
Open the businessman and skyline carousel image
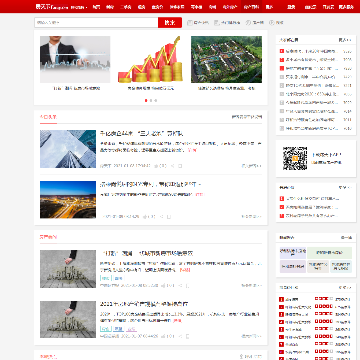pyautogui.click(x=75, y=59)
